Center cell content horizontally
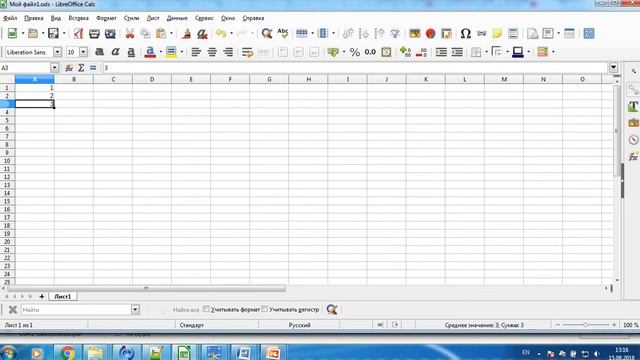640x360 pixels. pos(212,52)
